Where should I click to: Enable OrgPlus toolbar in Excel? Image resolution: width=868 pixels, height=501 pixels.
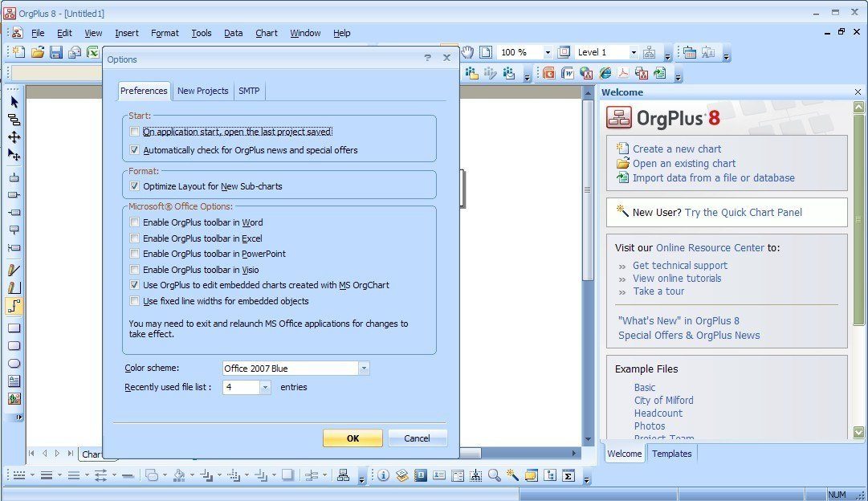(x=135, y=238)
